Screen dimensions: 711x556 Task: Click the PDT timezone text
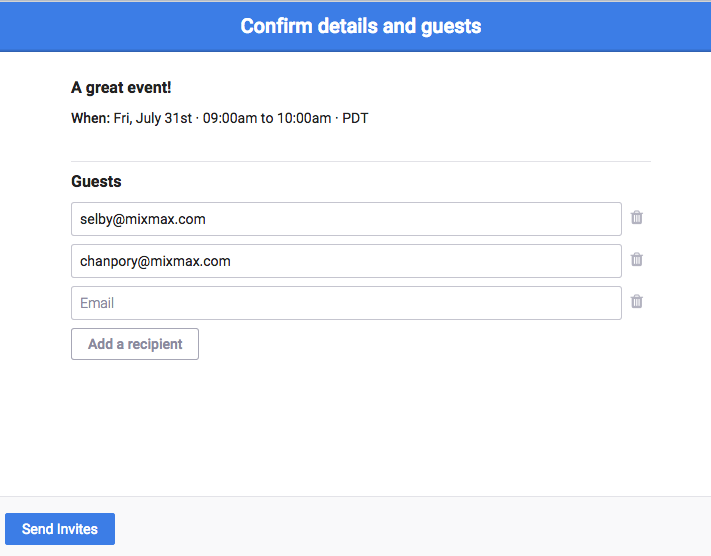(355, 118)
